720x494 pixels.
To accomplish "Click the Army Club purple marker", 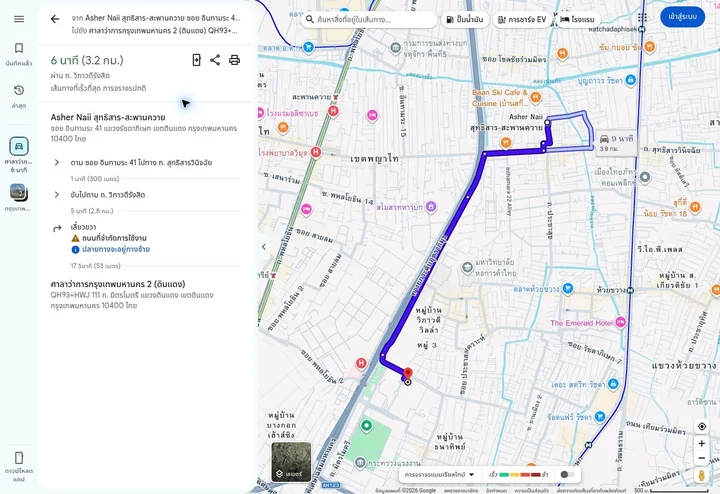I will pos(430,207).
